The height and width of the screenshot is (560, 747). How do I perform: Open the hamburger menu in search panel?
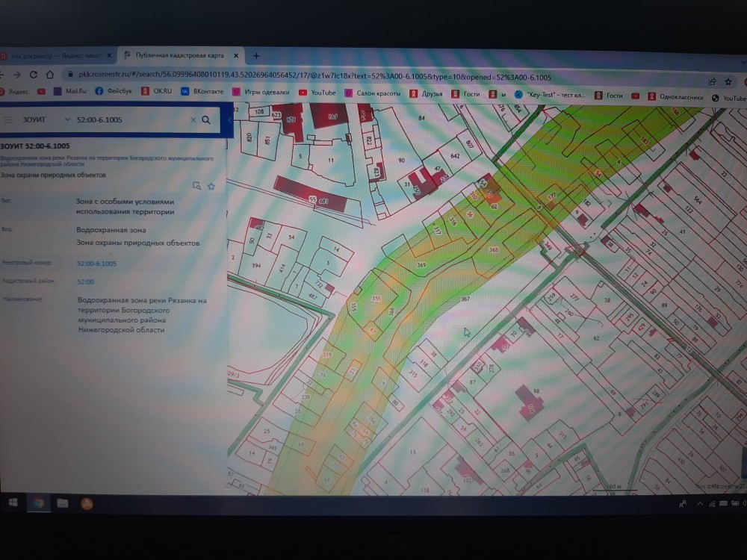pos(8,119)
